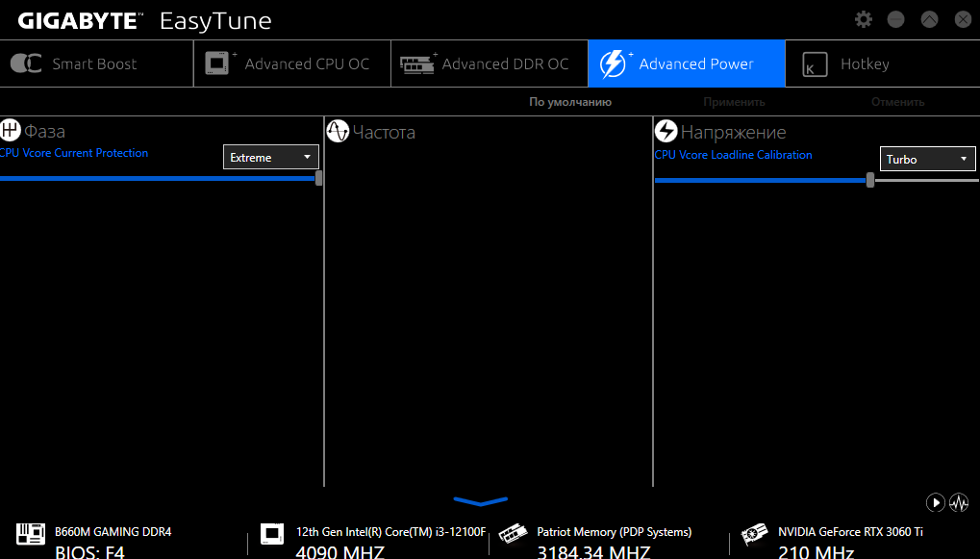Screen dimensions: 980x559
Task: Click the Применить button
Action: click(734, 102)
